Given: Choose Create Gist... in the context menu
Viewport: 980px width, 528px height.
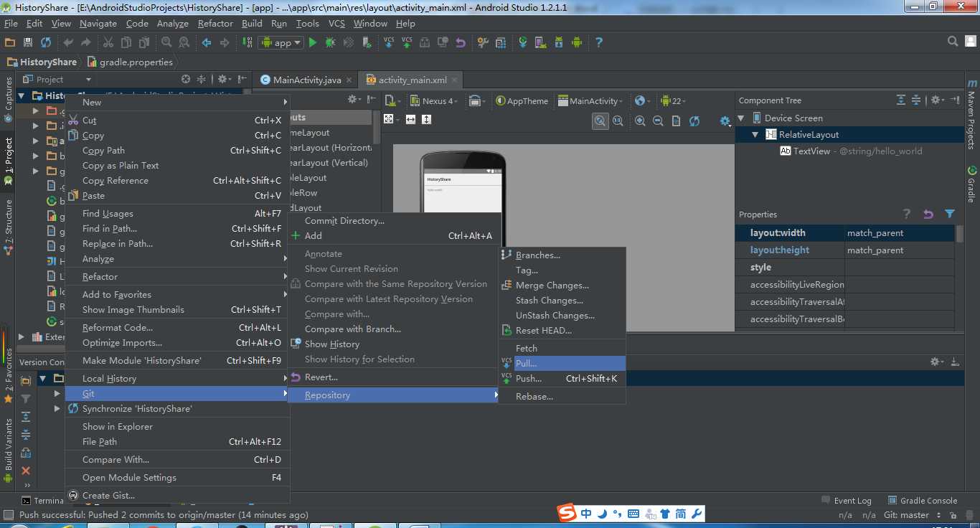Looking at the screenshot, I should click(176, 495).
